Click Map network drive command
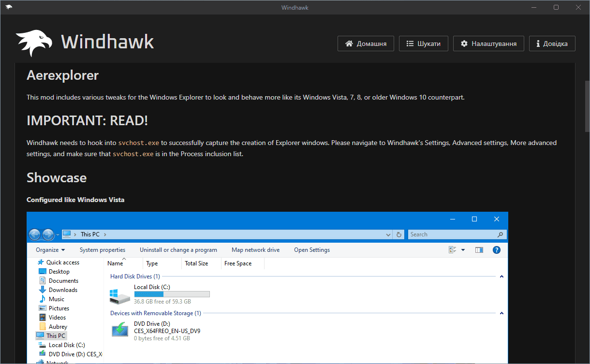This screenshot has width=590, height=364. click(x=255, y=250)
